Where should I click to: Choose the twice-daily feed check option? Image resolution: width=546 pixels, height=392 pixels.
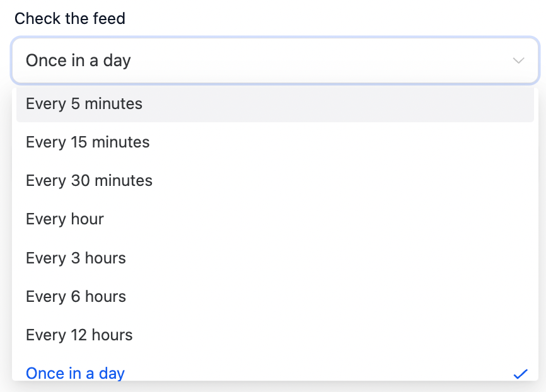coord(79,335)
